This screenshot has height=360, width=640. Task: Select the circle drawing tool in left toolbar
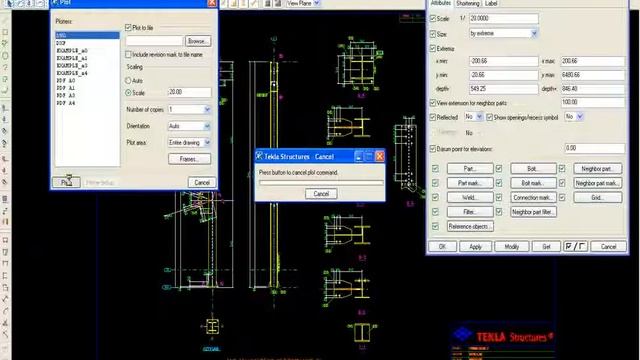pos(5,55)
